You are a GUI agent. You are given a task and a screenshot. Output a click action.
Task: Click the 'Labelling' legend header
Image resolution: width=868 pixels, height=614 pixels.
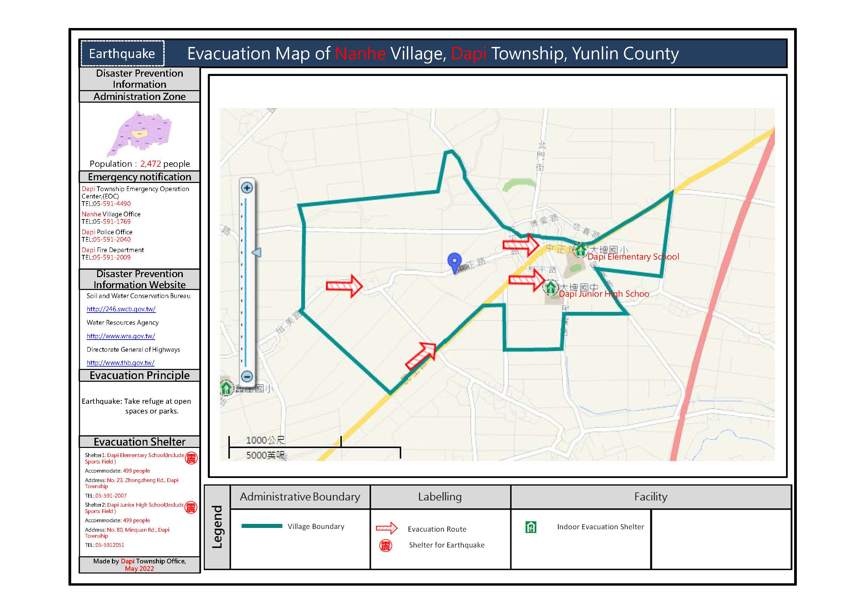point(440,497)
